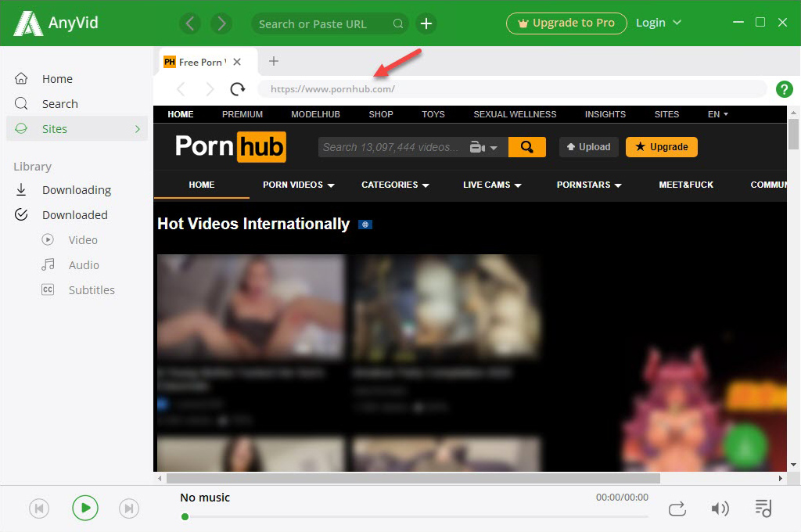This screenshot has height=532, width=801.
Task: Click TOYS in the site top bar
Action: point(433,114)
